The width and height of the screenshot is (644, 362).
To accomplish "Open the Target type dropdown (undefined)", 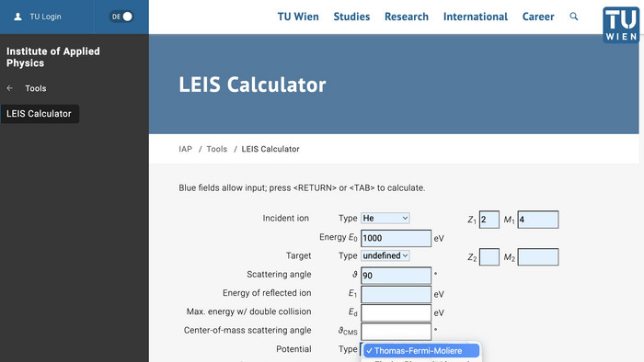I will [385, 255].
